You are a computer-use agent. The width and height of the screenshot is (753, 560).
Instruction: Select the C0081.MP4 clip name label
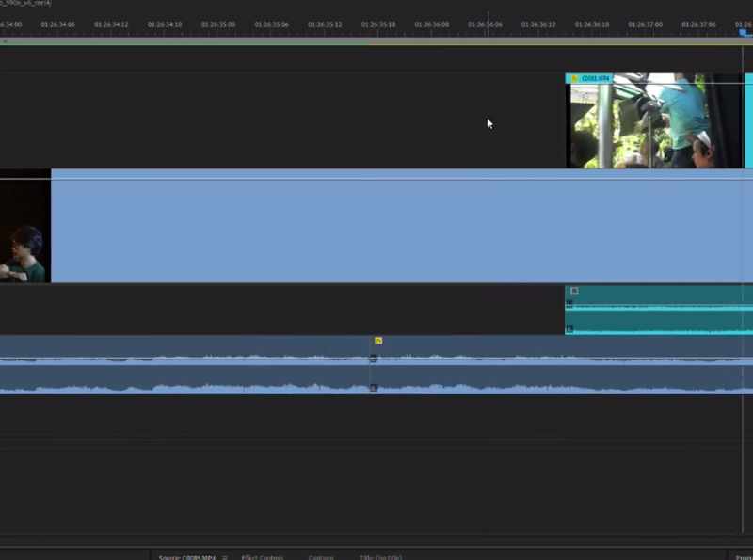(x=596, y=78)
